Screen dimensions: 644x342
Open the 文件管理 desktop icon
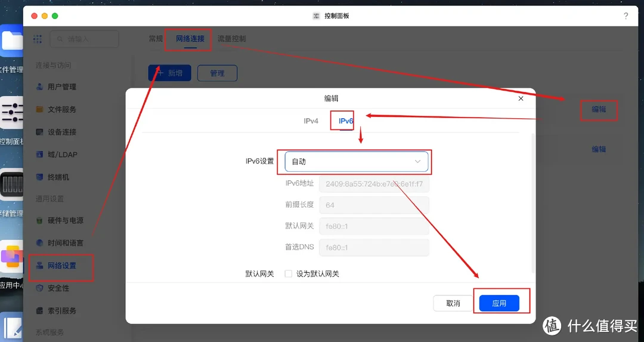11,41
